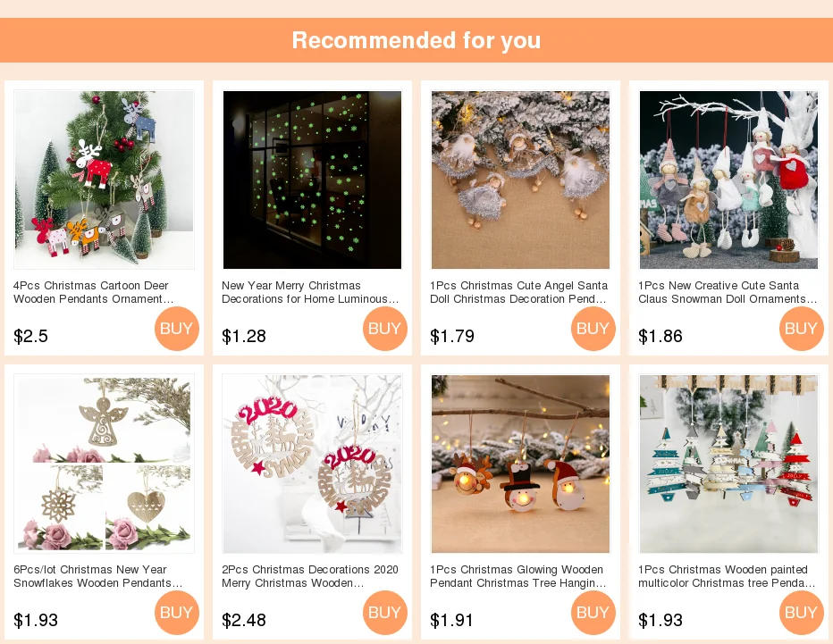The image size is (833, 644).
Task: Click BUY for the $1.91 Glowing Wooden Pendant
Action: [x=593, y=612]
